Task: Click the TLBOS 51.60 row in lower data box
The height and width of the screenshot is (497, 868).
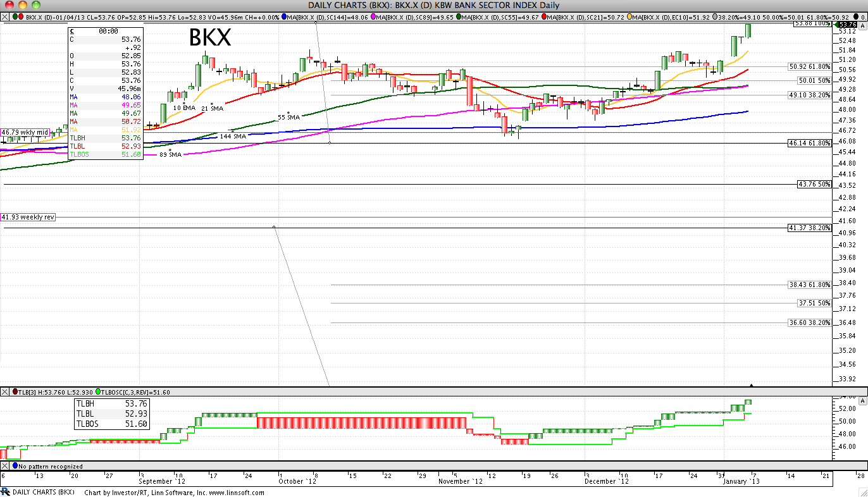Action: coord(112,424)
